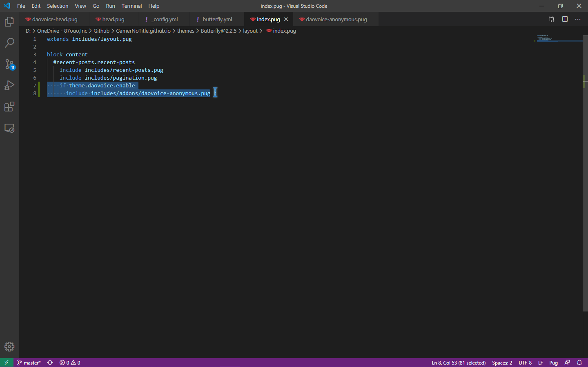Viewport: 588px width, 367px height.
Task: Open the Remote Explorer icon
Action: click(x=9, y=128)
